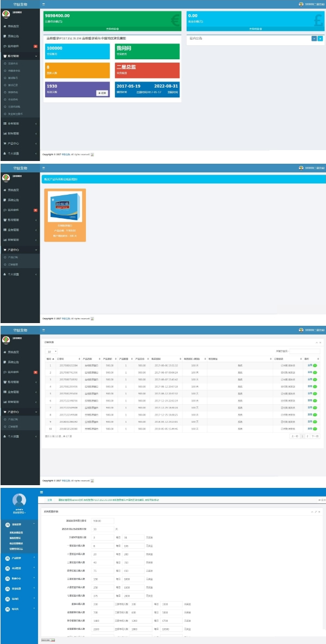
Task: Click the green 我问问 member name card
Action: coord(147,51)
